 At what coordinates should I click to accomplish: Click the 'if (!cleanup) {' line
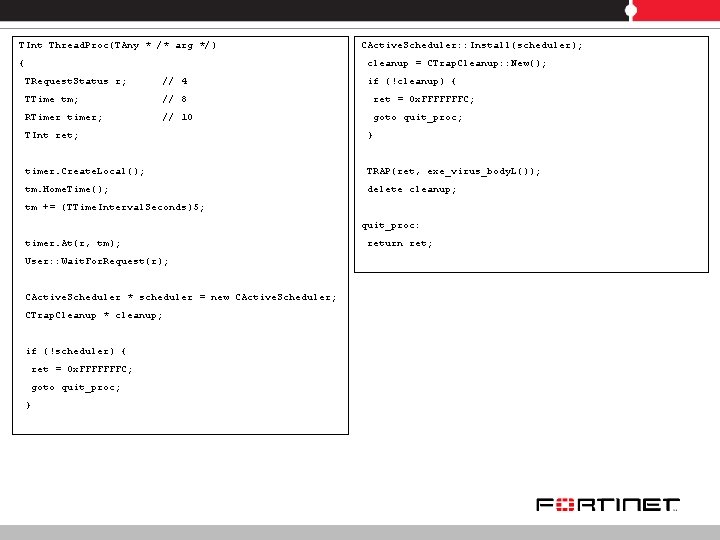pyautogui.click(x=412, y=81)
